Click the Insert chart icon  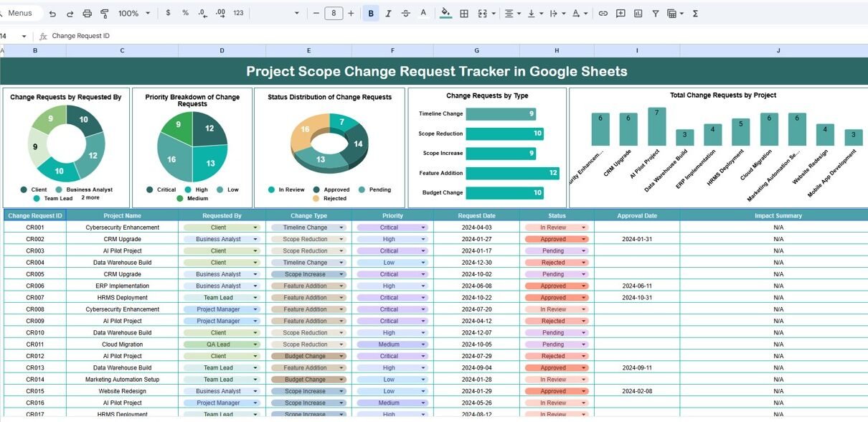coord(638,14)
